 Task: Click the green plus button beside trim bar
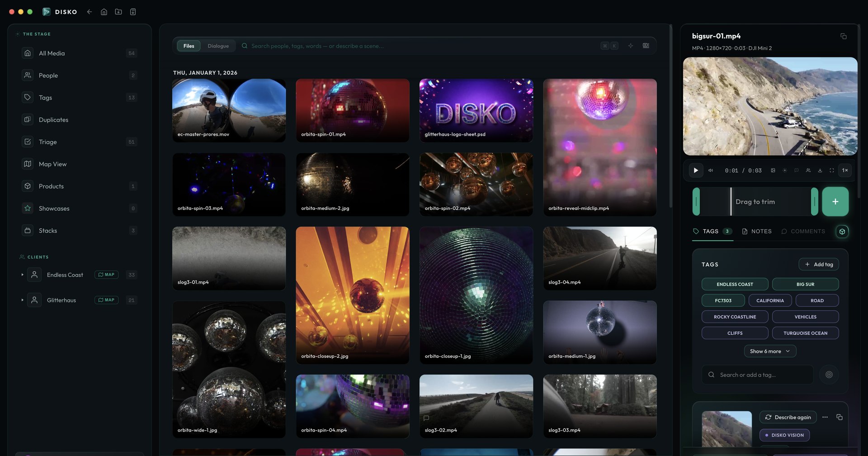pyautogui.click(x=835, y=201)
